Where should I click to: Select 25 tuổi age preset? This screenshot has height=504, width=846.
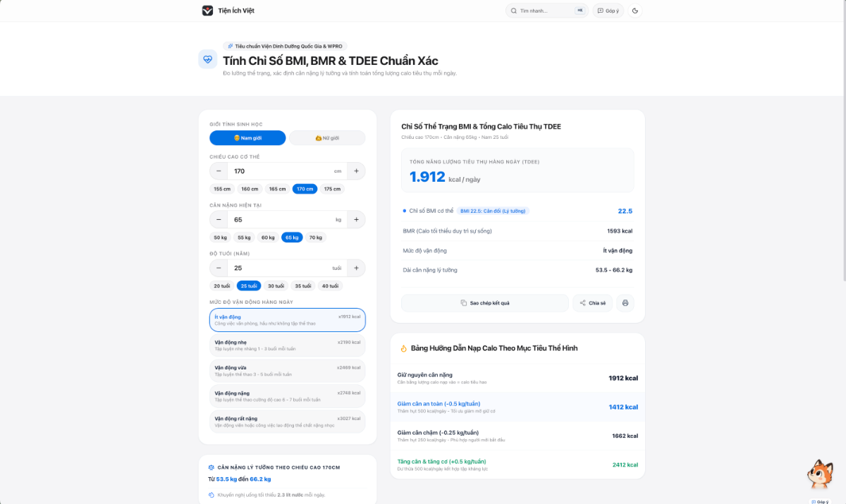(x=249, y=285)
